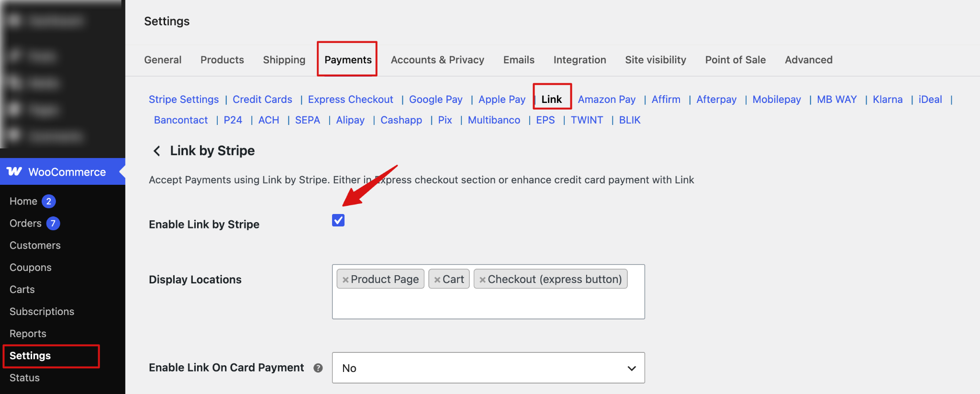
Task: Open Carts in the sidebar
Action: (22, 289)
